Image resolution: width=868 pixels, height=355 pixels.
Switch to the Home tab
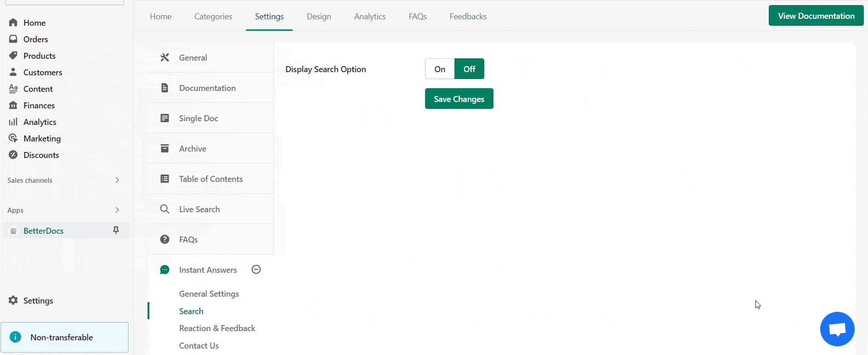tap(160, 17)
